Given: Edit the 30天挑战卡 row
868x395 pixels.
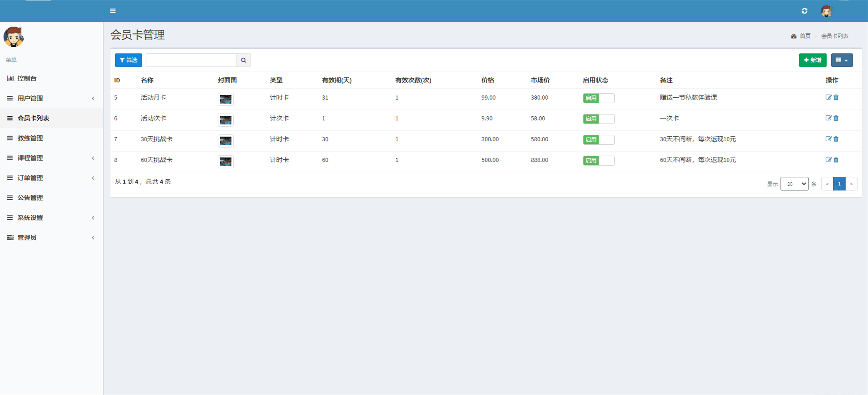Looking at the screenshot, I should pyautogui.click(x=829, y=139).
